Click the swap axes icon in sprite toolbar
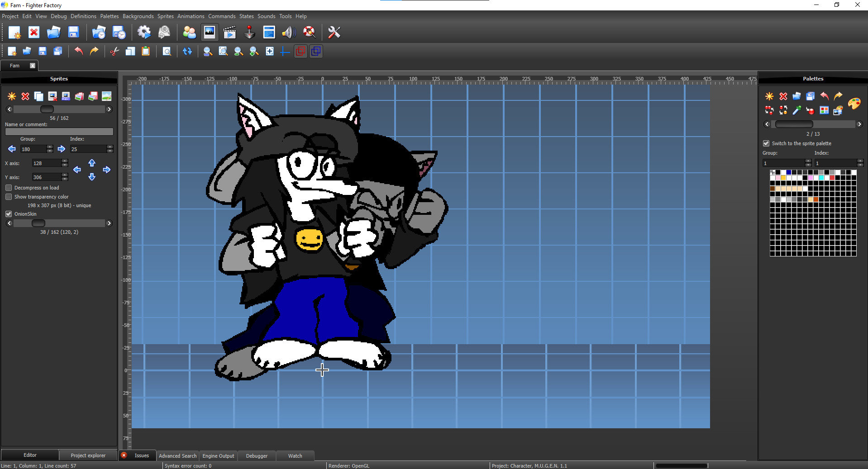This screenshot has height=469, width=868. 187,51
